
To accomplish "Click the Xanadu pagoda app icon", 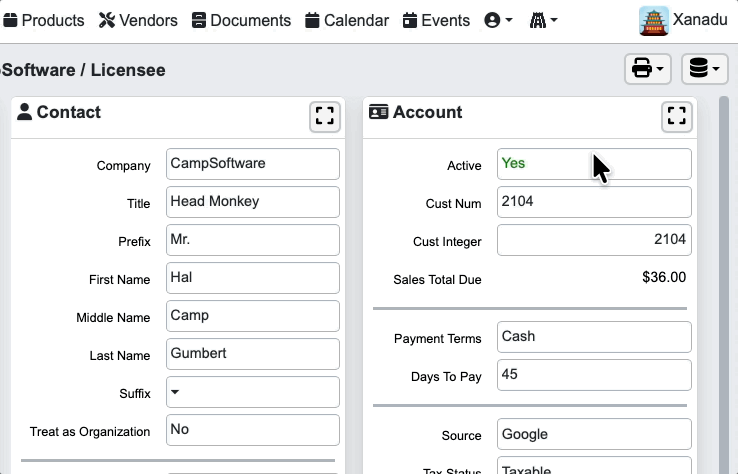I will click(x=653, y=21).
